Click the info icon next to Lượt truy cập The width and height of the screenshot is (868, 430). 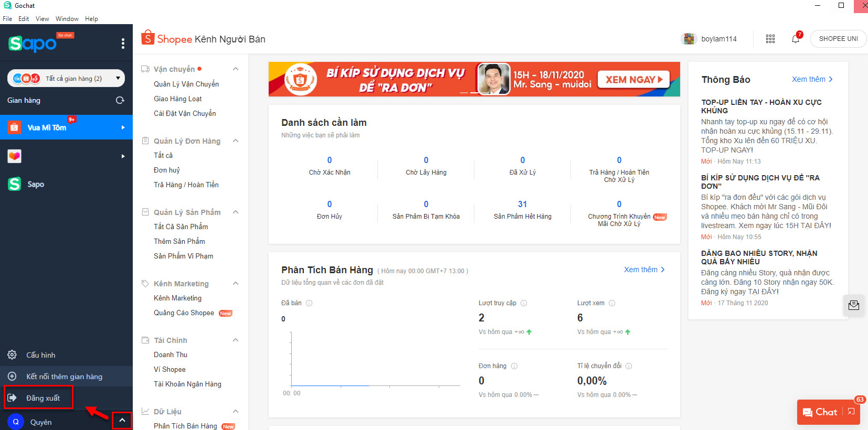pos(524,303)
